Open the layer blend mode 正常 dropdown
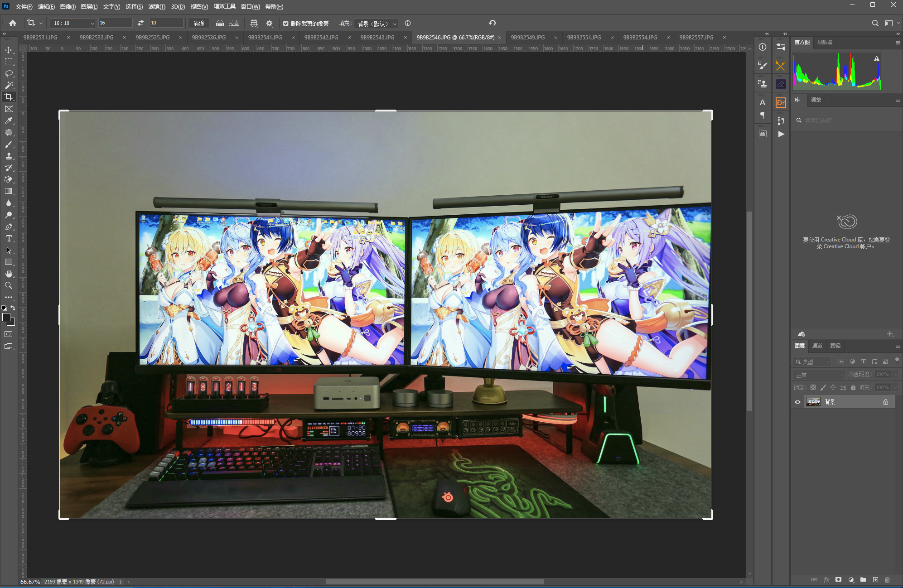Screen dimensions: 903x588 click(x=819, y=375)
